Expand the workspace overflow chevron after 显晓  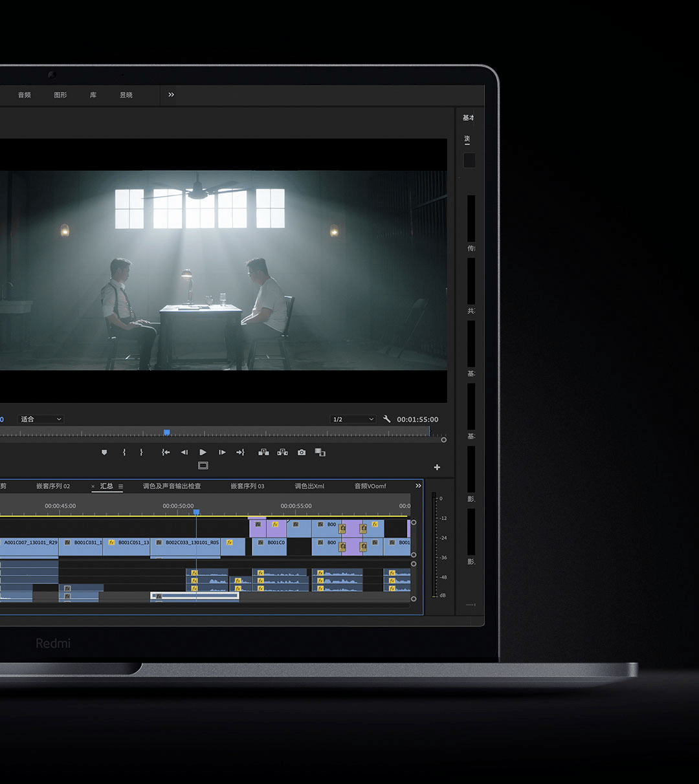point(171,94)
